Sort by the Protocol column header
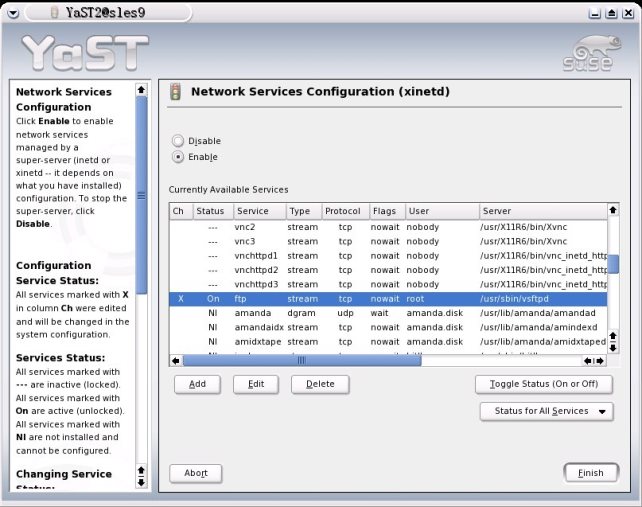The height and width of the screenshot is (507, 642). (346, 211)
